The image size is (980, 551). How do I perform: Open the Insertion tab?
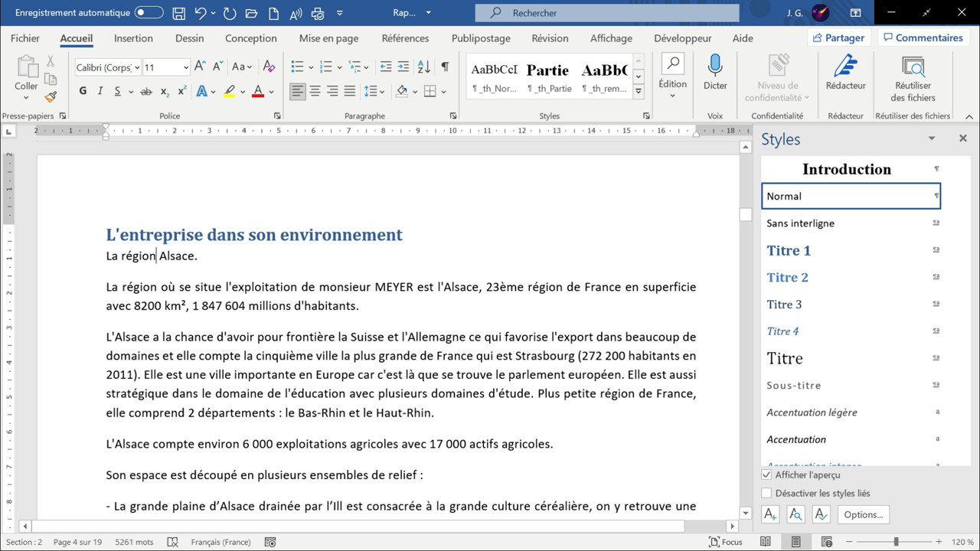pos(133,38)
